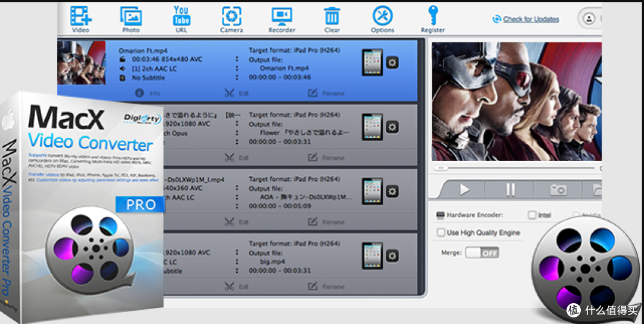Open video track selector for Omarion Ft.mp4
Viewport: 644px width, 324px height.
point(237,60)
